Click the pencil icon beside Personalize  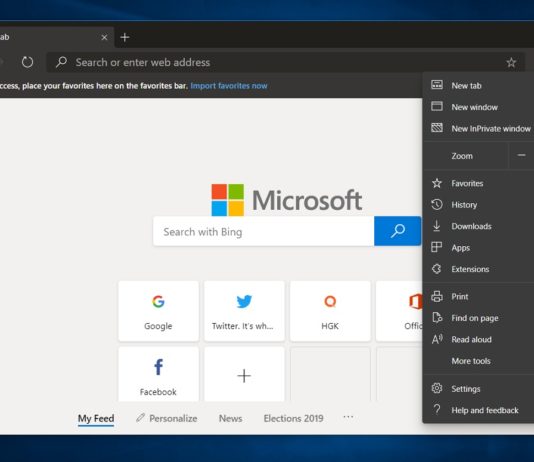pos(140,417)
